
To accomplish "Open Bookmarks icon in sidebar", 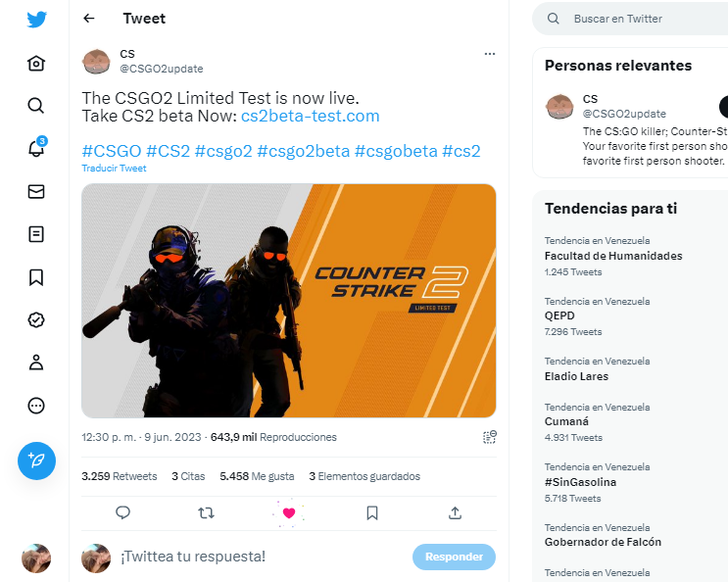I will tap(36, 277).
